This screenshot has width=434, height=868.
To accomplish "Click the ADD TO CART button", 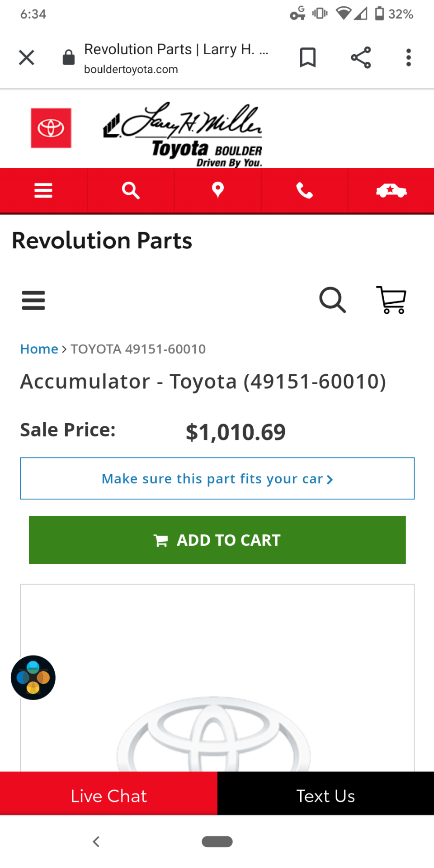I will pyautogui.click(x=217, y=540).
